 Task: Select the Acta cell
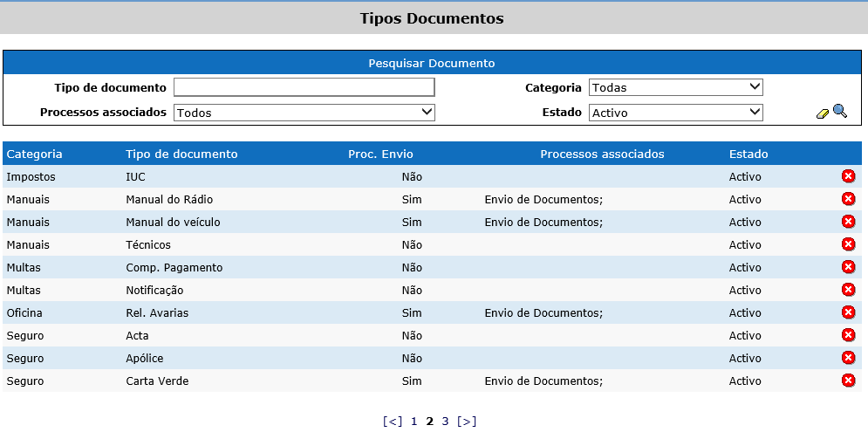pos(137,335)
